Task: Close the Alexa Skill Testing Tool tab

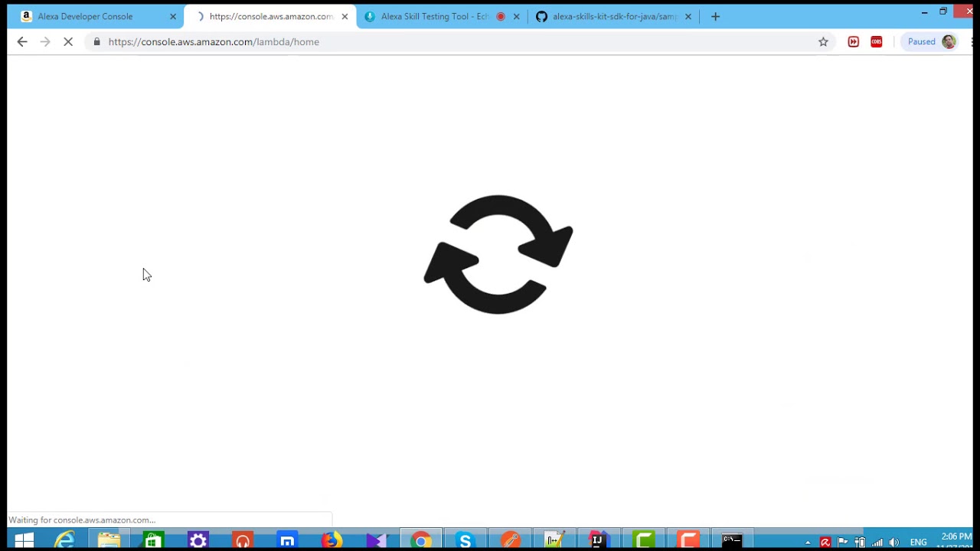Action: point(516,16)
